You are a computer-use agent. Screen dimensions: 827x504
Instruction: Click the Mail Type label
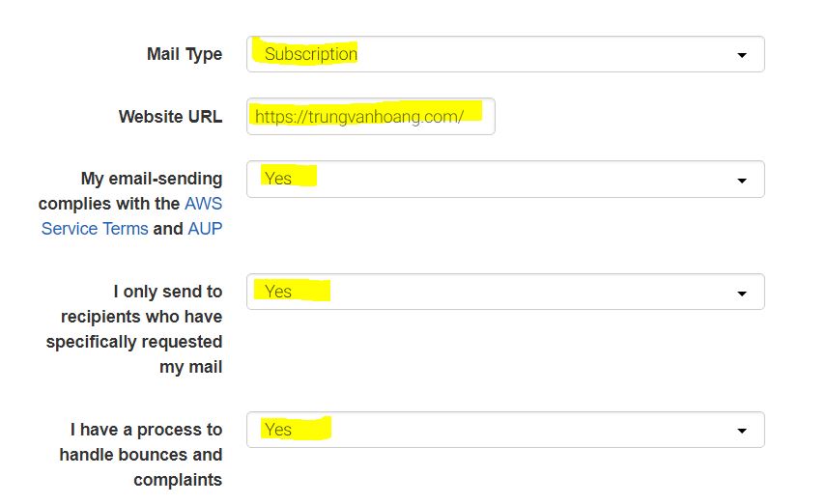click(x=184, y=54)
